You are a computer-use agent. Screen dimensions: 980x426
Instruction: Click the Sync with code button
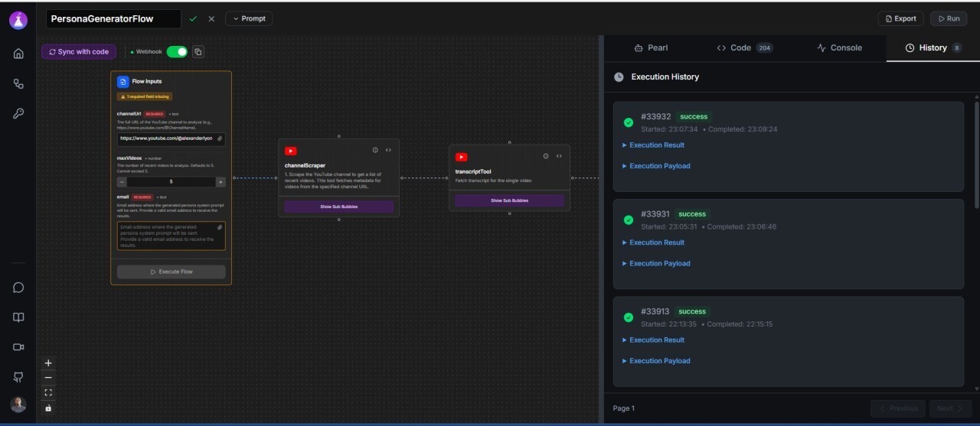pyautogui.click(x=79, y=52)
